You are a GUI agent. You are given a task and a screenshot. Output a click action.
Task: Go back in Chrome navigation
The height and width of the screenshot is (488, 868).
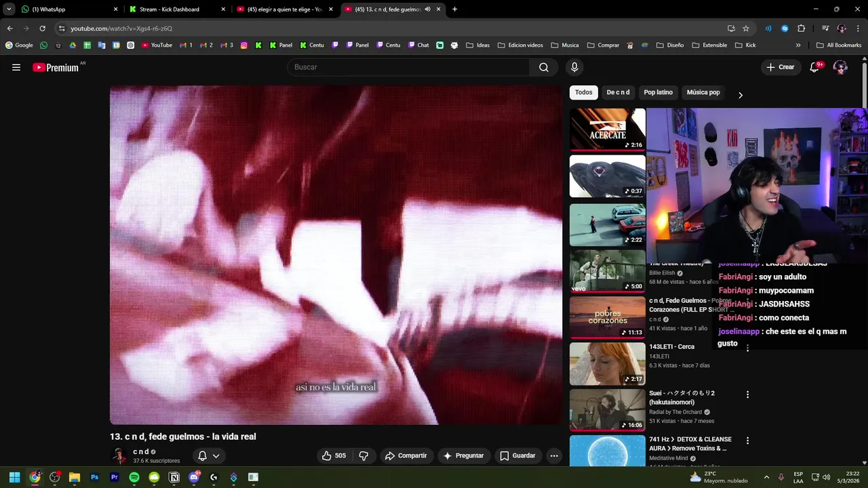(x=9, y=28)
